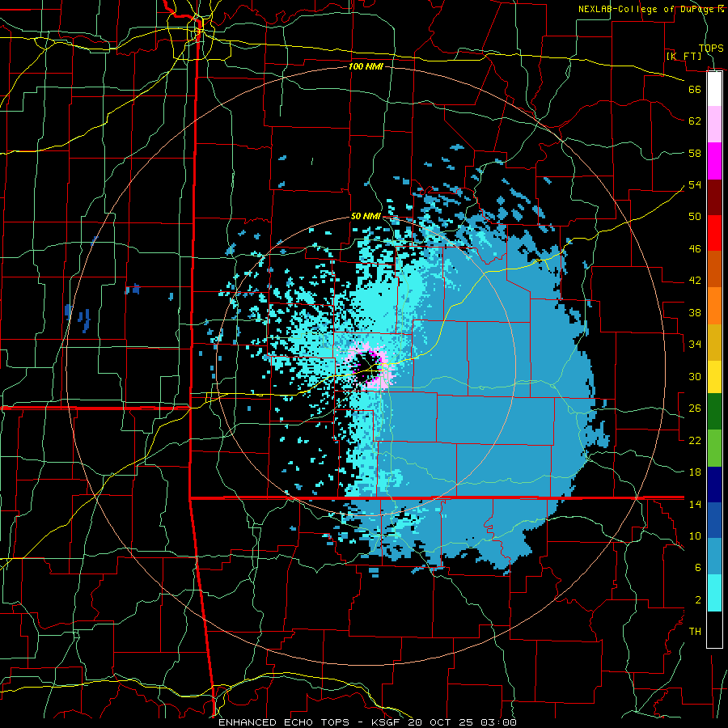
Task: Click the orange 42 kft legend swatch
Action: coord(714,306)
